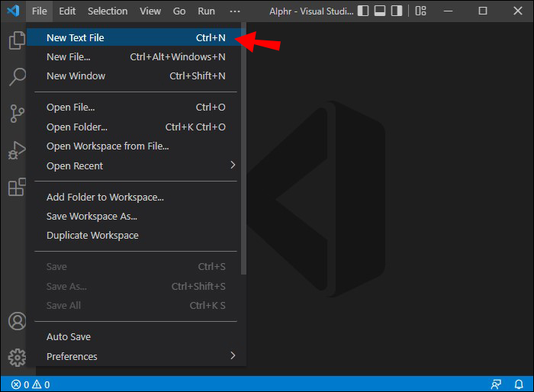Click the Accounts icon in activity bar
This screenshot has height=392, width=534.
16,321
